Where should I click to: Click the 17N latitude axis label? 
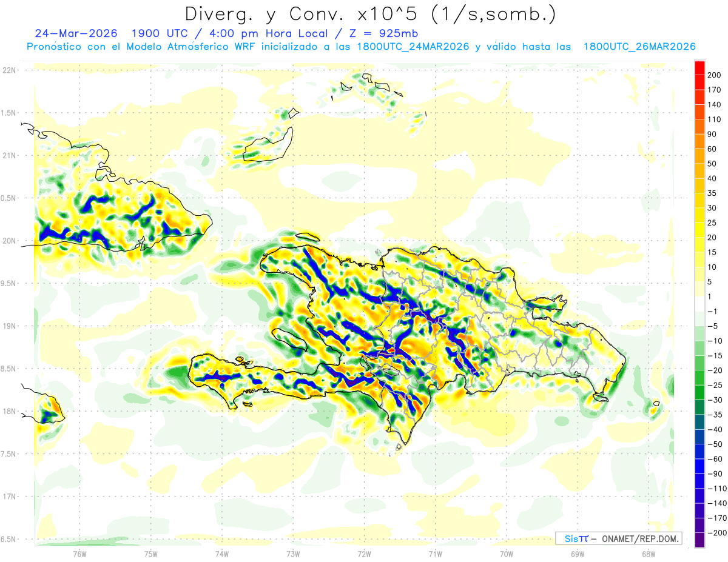[8, 497]
